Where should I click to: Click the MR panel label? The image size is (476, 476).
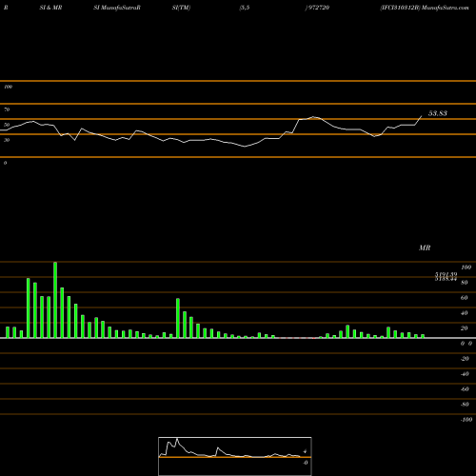[x=425, y=248]
